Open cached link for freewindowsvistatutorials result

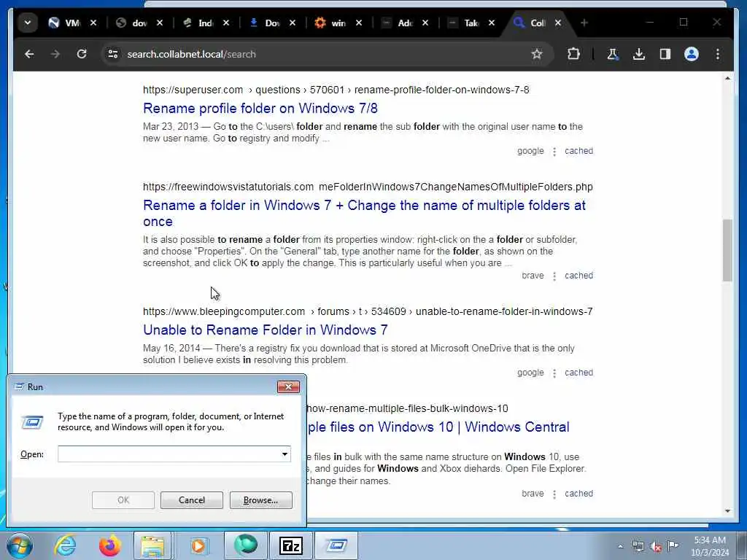click(578, 276)
